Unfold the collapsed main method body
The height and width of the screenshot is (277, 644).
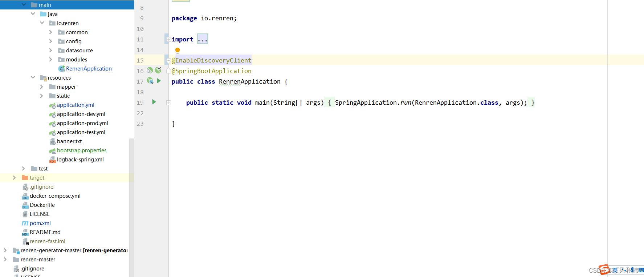(x=168, y=103)
